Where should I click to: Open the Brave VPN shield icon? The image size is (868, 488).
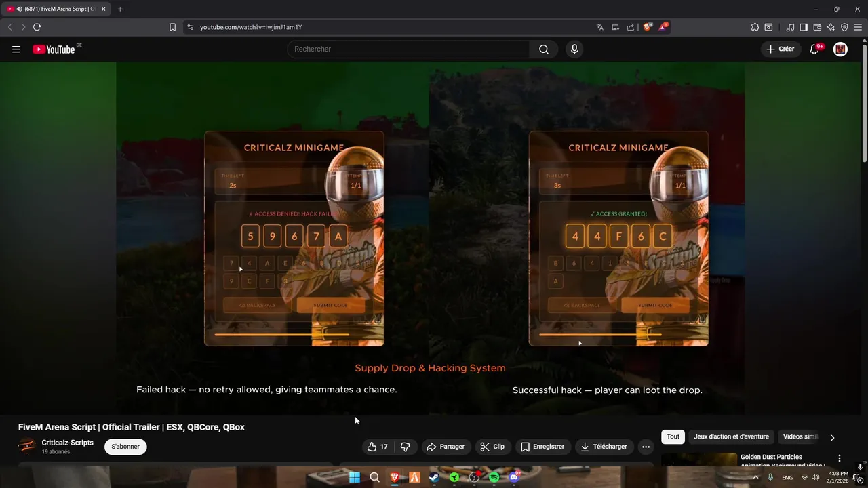coord(844,27)
